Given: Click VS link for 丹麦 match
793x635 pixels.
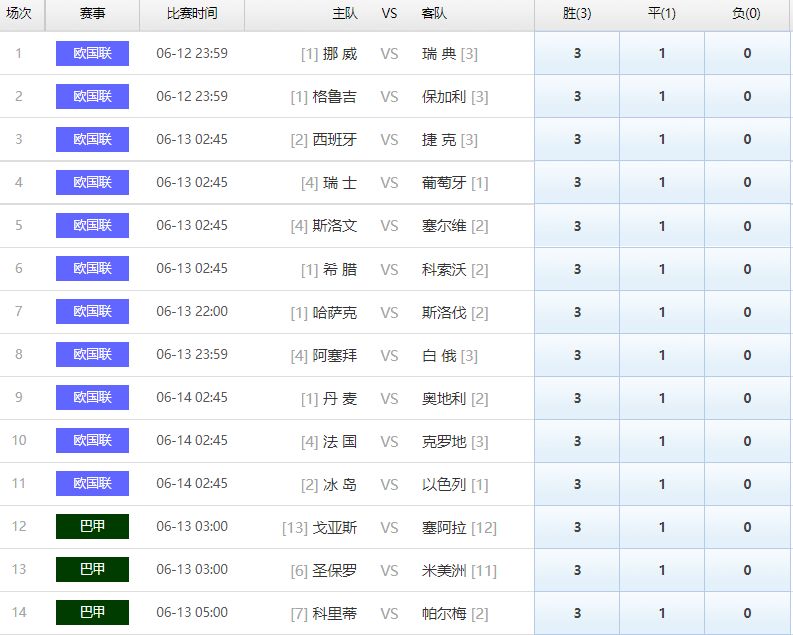Looking at the screenshot, I should [389, 398].
